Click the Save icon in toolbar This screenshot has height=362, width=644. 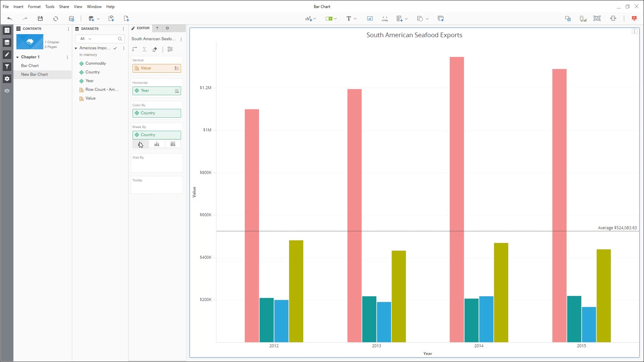(x=40, y=18)
